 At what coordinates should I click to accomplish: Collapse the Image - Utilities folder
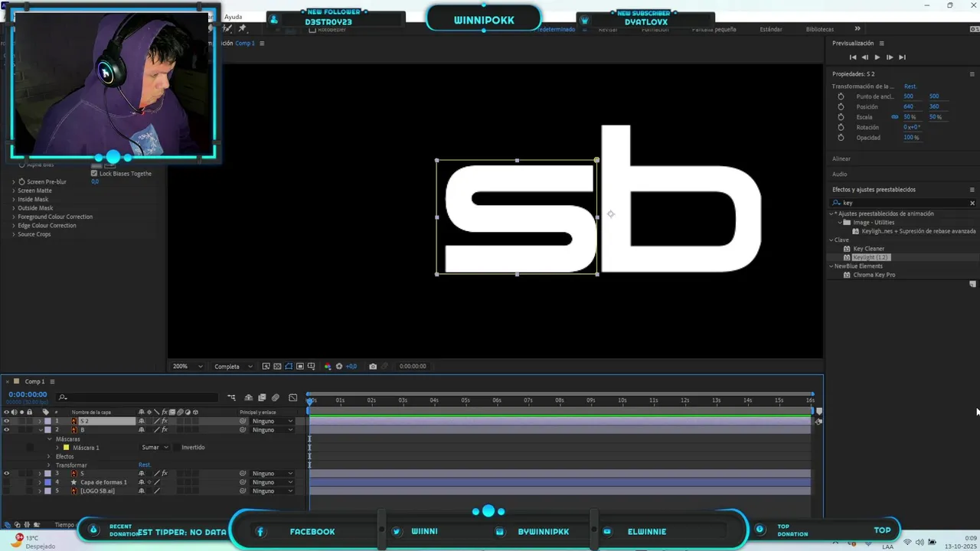point(840,223)
